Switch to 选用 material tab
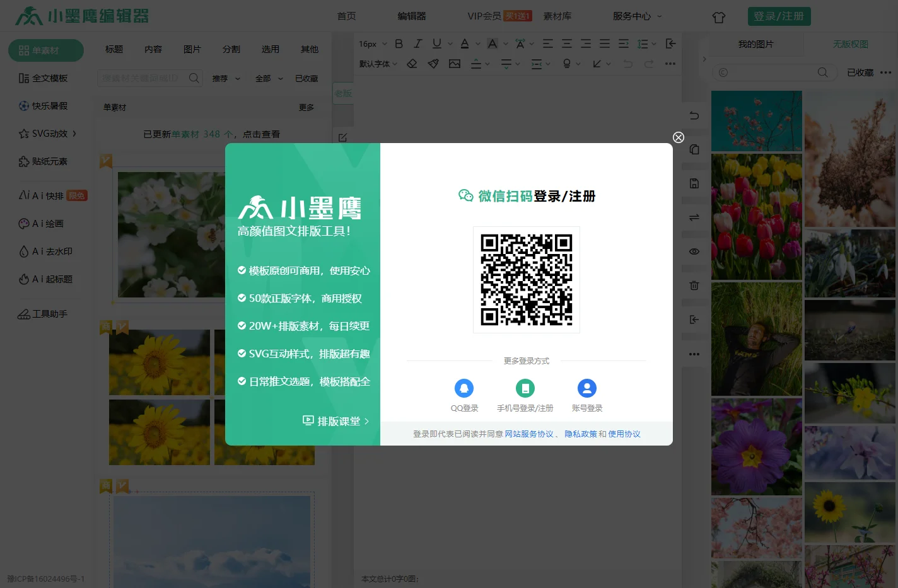Viewport: 898px width, 588px height. [271, 49]
